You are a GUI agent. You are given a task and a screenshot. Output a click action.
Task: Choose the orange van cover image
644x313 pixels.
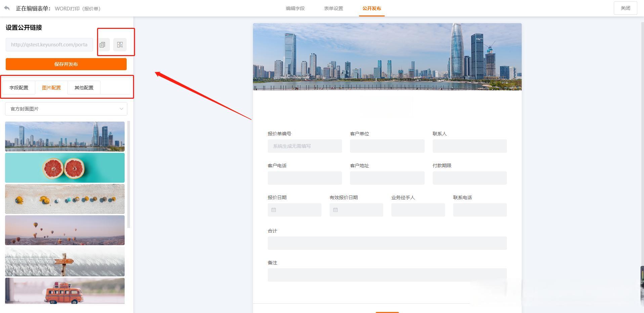click(x=65, y=291)
